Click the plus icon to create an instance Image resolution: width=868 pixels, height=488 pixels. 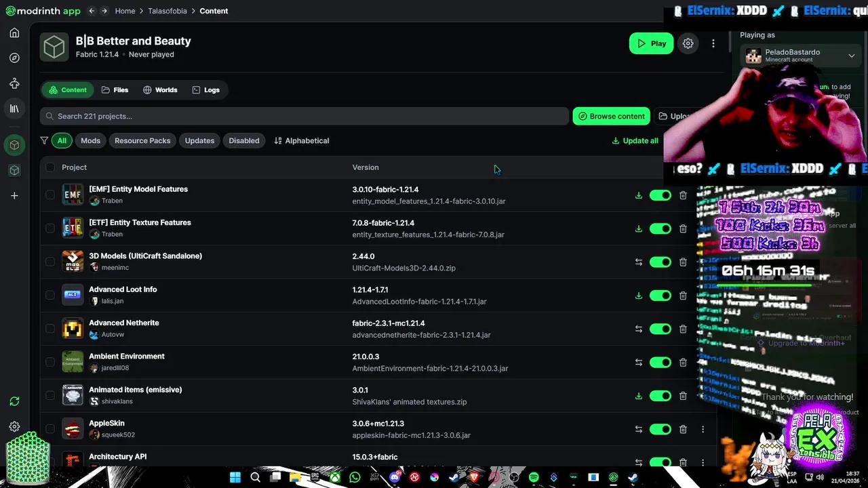(x=14, y=196)
